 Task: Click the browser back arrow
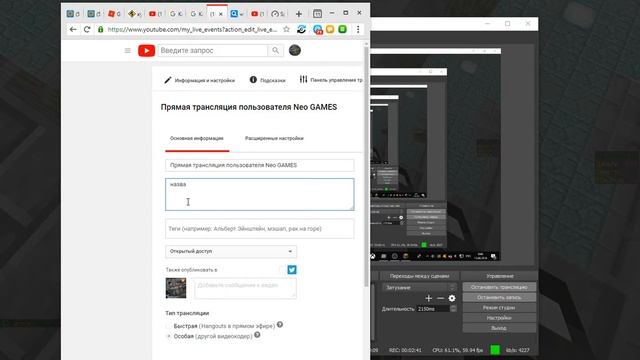[x=73, y=29]
